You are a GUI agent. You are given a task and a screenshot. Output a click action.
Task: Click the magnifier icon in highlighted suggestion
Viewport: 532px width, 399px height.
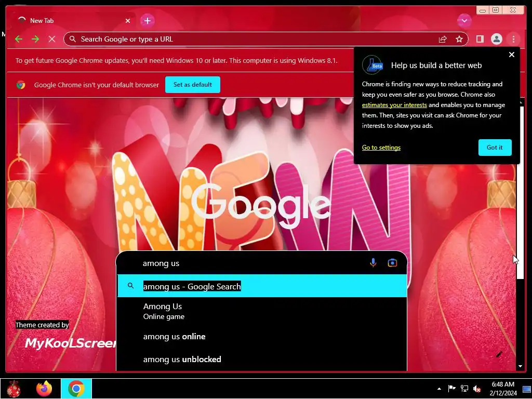pyautogui.click(x=130, y=286)
